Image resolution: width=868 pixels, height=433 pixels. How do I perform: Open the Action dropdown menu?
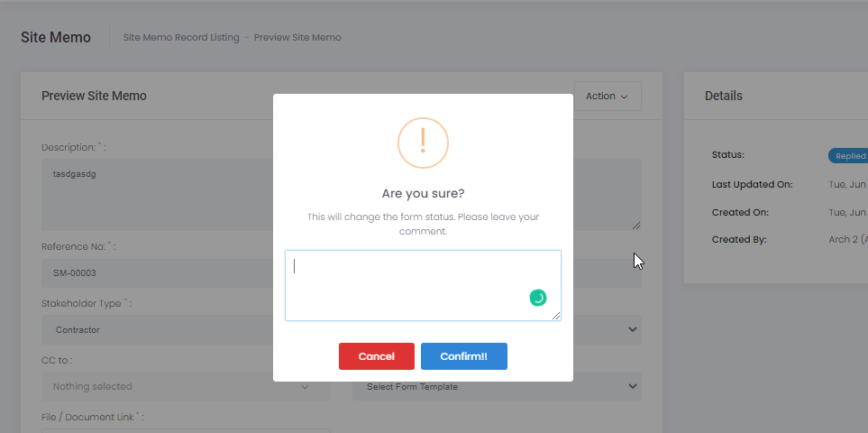point(607,97)
